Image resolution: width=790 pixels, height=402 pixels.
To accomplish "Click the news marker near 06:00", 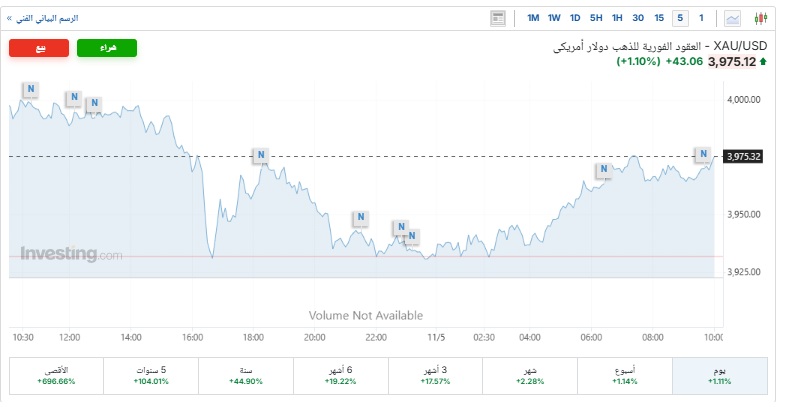I will [x=603, y=170].
